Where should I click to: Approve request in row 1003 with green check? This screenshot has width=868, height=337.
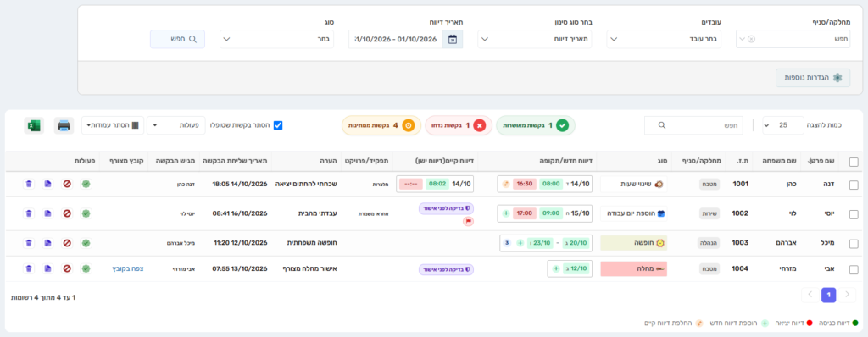click(86, 242)
